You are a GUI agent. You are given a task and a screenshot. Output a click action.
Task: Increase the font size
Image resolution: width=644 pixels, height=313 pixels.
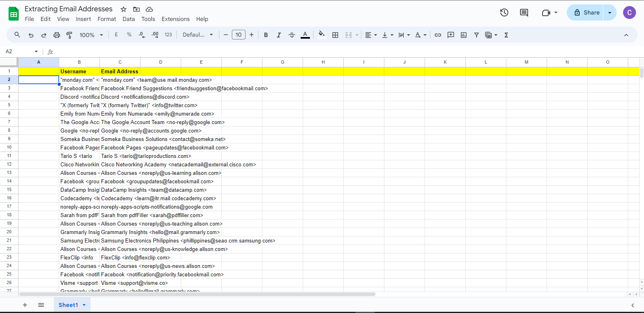tap(252, 35)
